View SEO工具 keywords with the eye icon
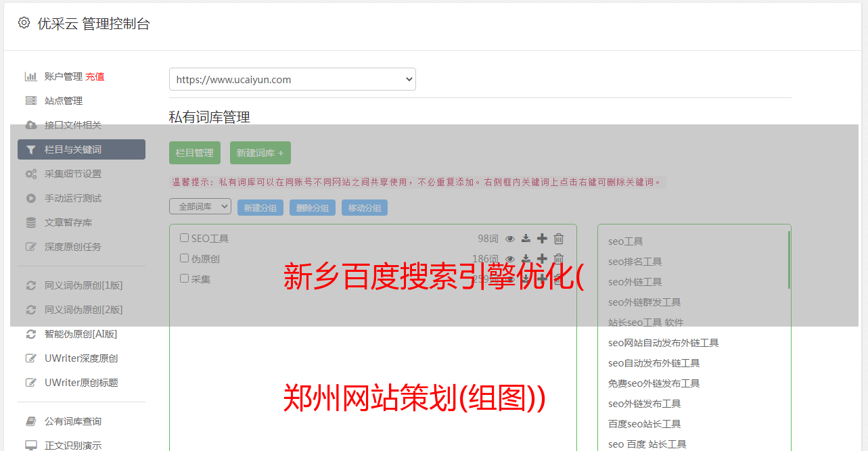The width and height of the screenshot is (868, 451). pos(510,239)
